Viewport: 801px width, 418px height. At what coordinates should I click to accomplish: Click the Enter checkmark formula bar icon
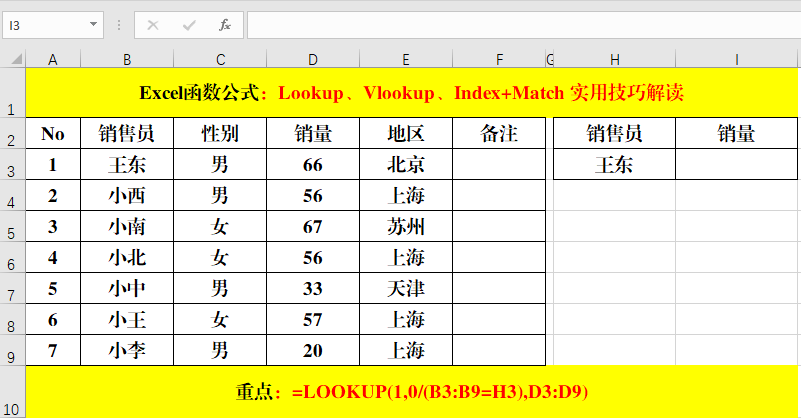pos(189,25)
